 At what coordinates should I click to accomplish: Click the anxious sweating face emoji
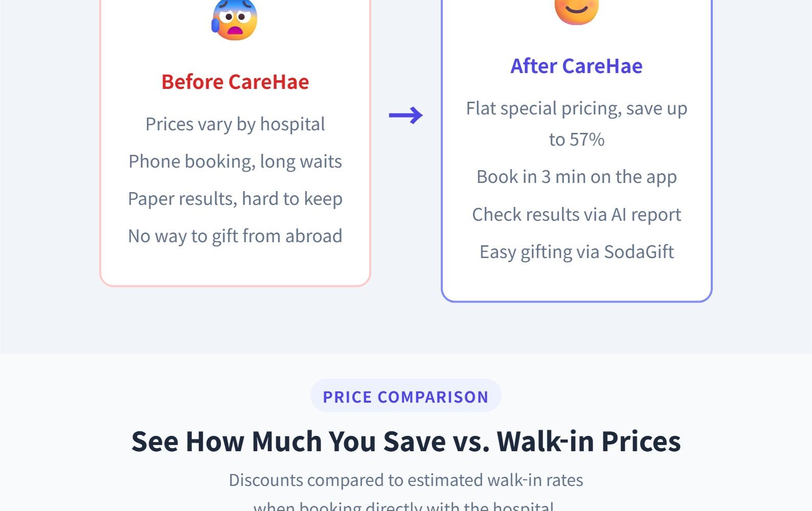click(x=235, y=20)
